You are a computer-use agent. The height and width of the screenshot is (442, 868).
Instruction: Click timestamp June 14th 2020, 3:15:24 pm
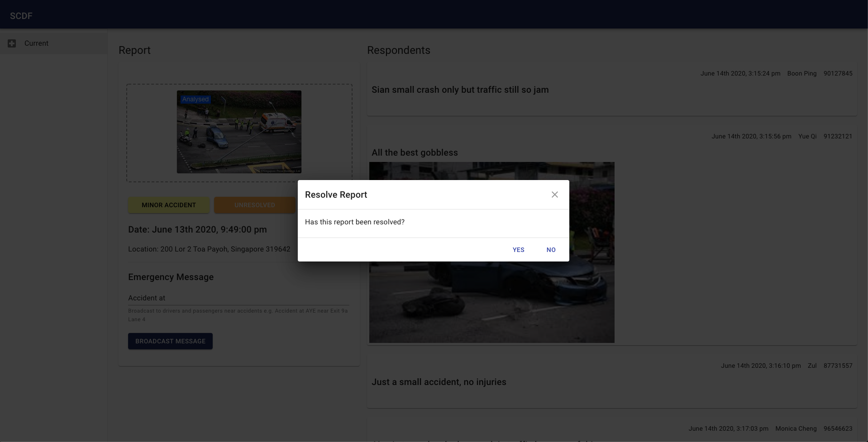[740, 73]
